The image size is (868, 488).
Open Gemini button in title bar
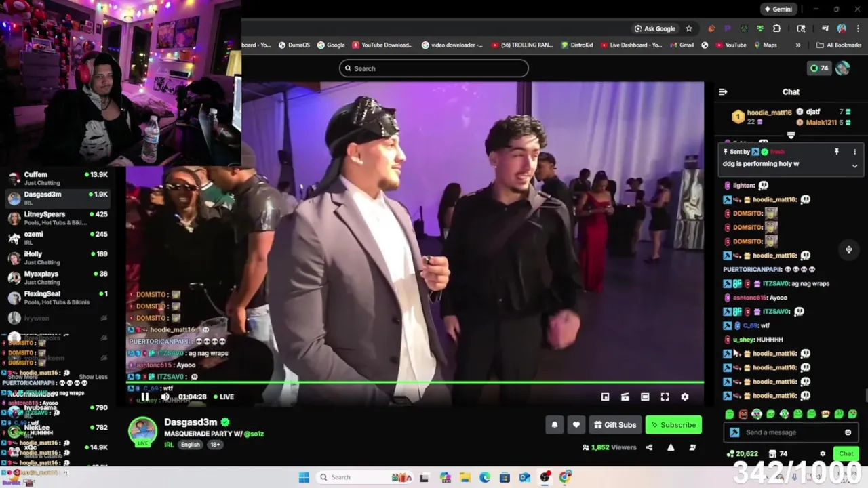coord(778,9)
